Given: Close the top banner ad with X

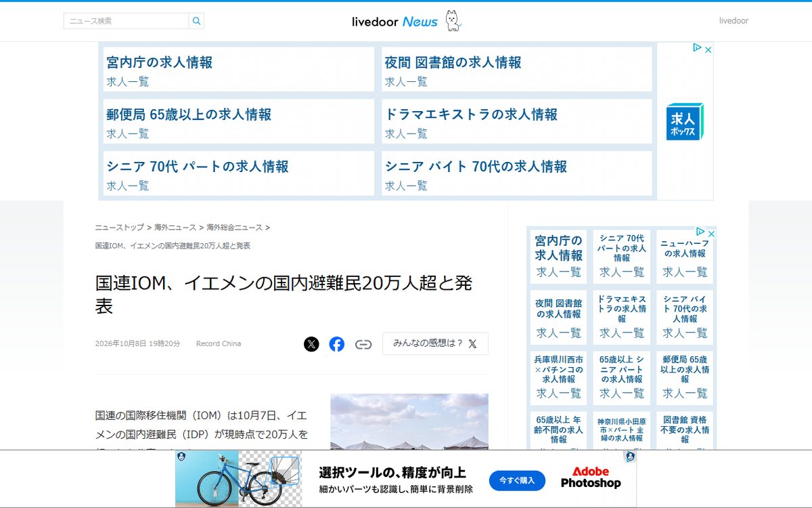Looking at the screenshot, I should [708, 49].
